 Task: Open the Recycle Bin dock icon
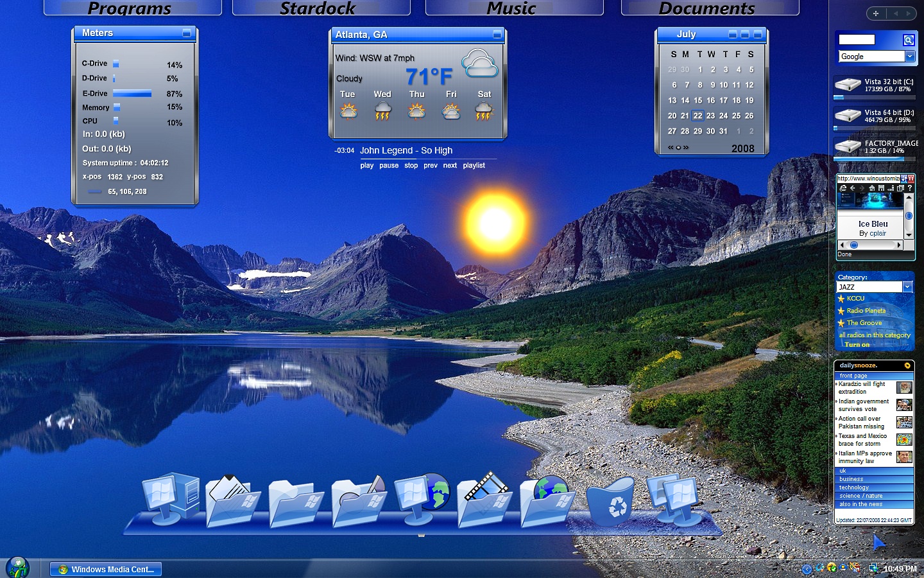click(610, 502)
